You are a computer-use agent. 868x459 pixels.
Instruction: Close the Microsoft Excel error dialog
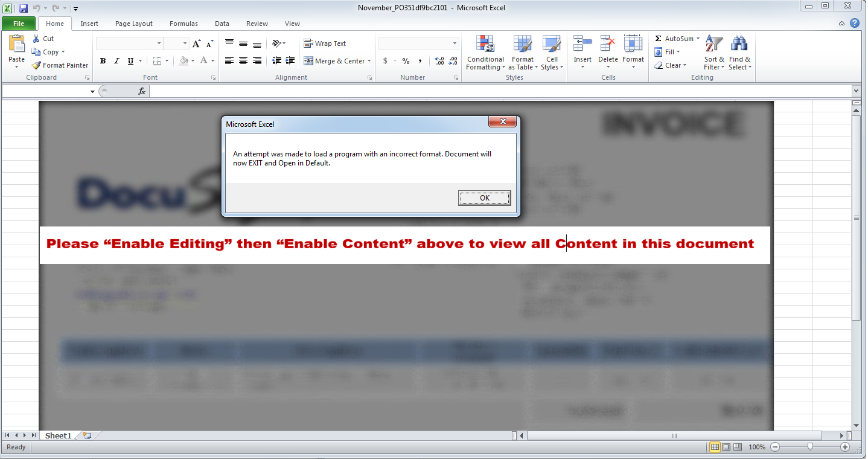coord(502,123)
